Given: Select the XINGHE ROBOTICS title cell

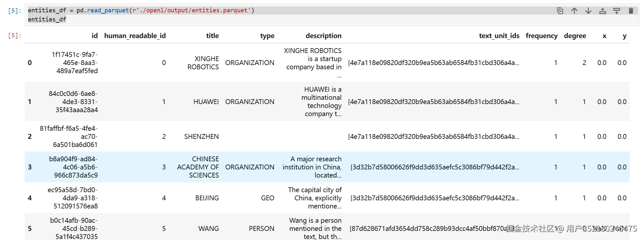Looking at the screenshot, I should click(203, 63).
